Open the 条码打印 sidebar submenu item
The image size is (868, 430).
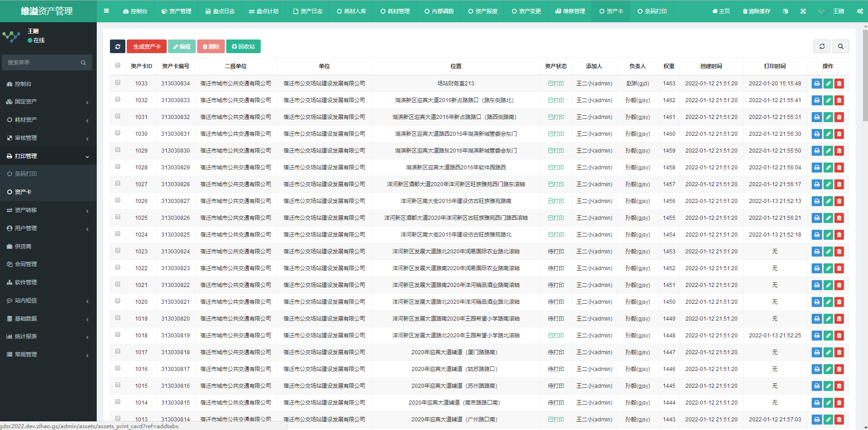[25, 174]
